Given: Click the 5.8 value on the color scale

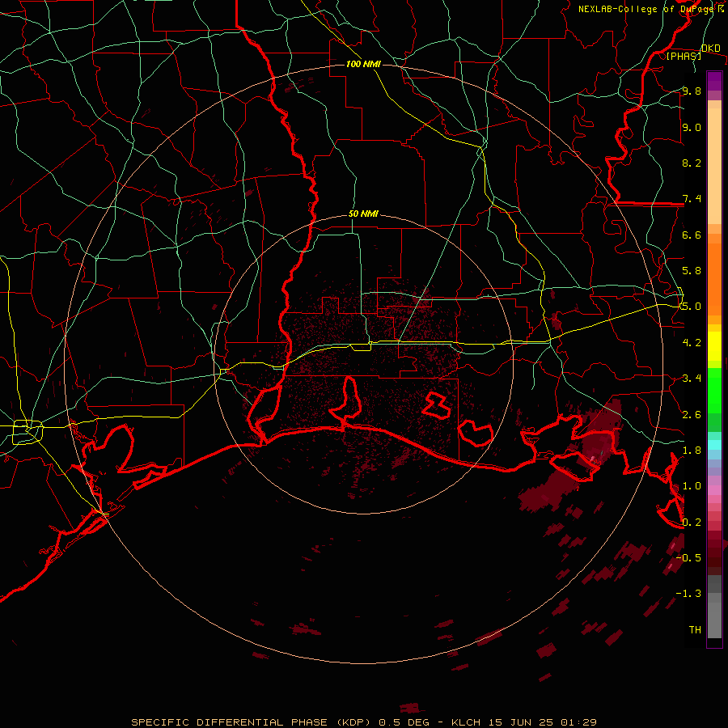Looking at the screenshot, I should [x=692, y=271].
